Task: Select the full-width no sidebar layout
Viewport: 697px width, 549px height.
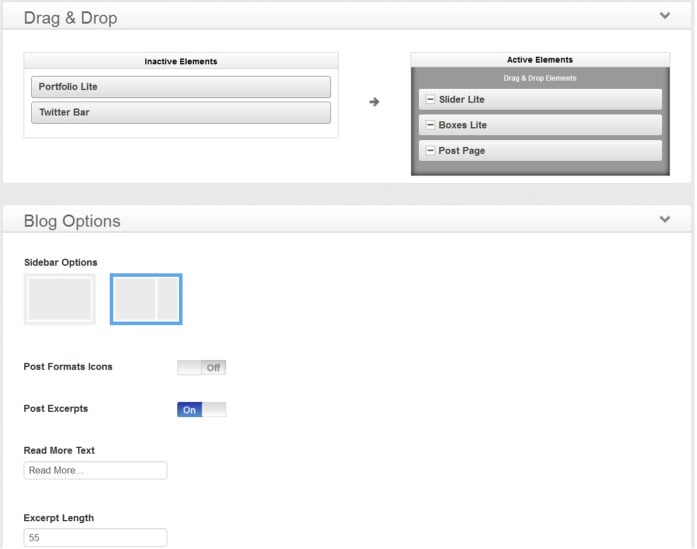Action: 60,299
